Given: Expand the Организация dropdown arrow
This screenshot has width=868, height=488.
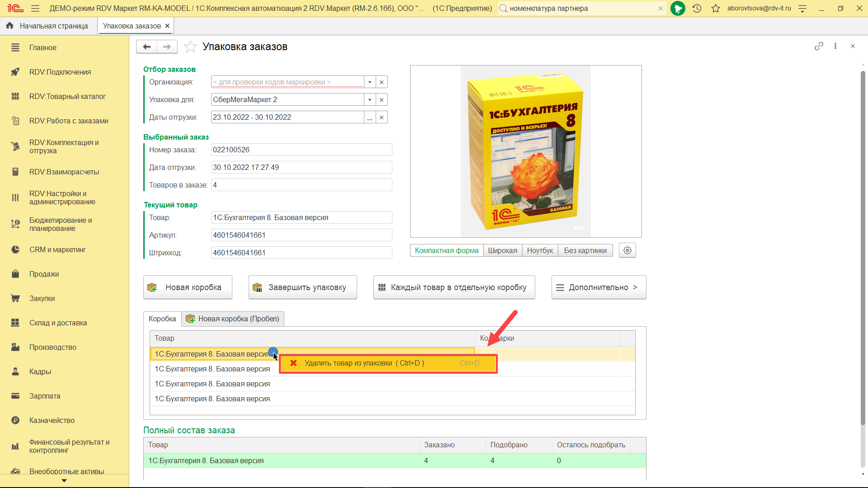Looking at the screenshot, I should pyautogui.click(x=370, y=82).
